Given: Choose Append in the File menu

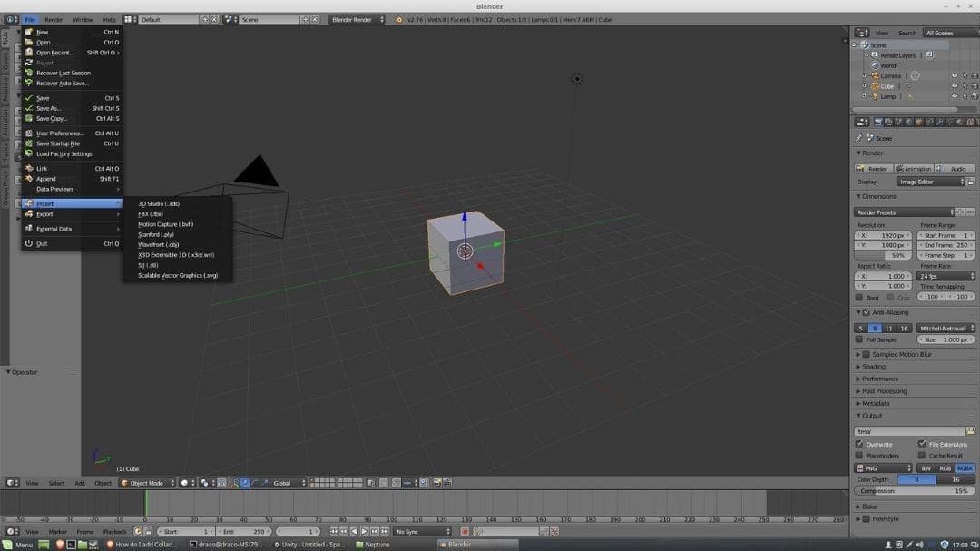Looking at the screenshot, I should [x=72, y=179].
